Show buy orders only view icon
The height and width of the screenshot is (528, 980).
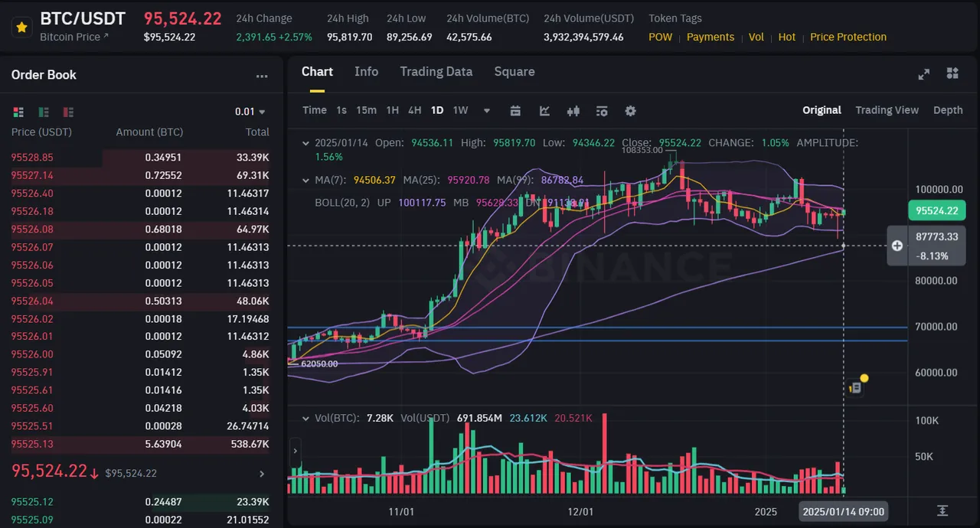44,112
